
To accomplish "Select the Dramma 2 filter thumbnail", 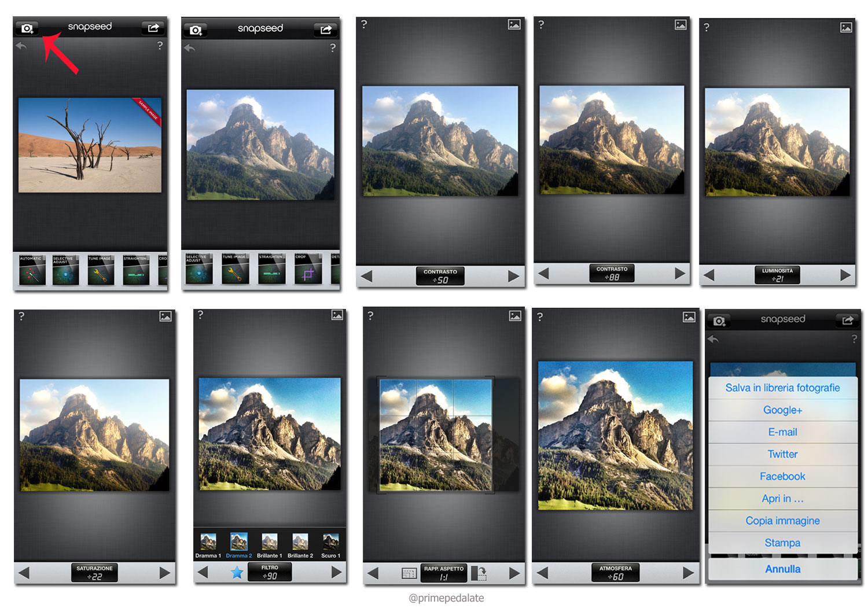I will 239,543.
